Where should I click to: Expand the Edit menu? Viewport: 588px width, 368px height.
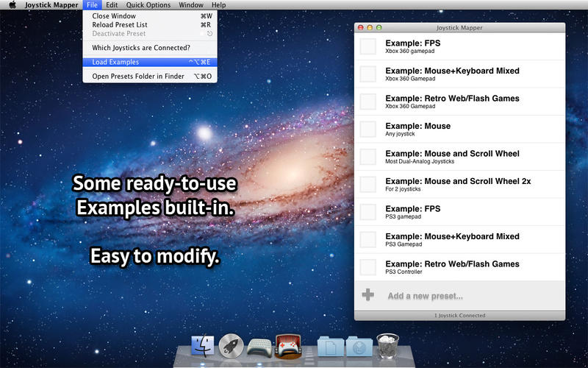pos(112,5)
